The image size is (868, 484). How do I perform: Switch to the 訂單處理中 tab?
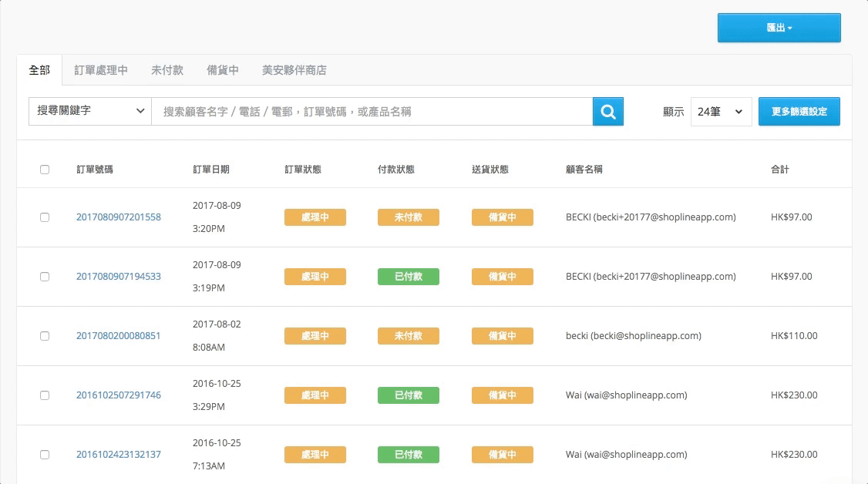coord(101,70)
